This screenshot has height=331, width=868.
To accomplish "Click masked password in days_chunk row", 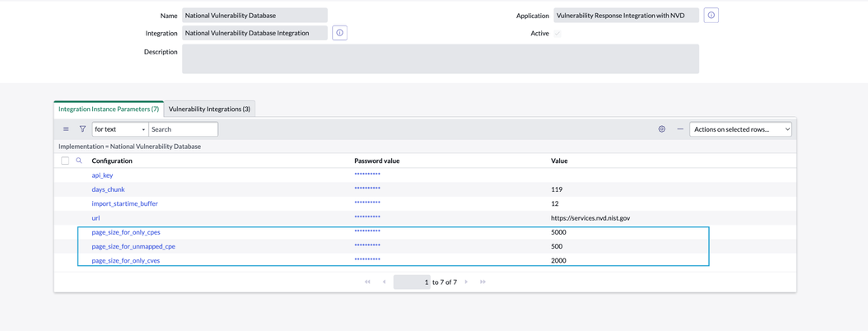I will (367, 189).
